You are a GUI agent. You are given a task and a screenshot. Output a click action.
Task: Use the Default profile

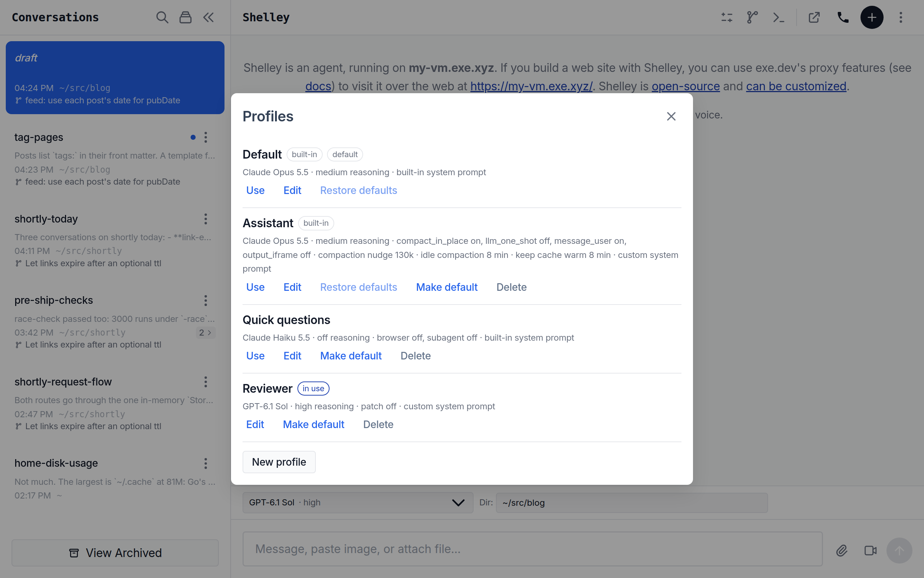point(255,190)
